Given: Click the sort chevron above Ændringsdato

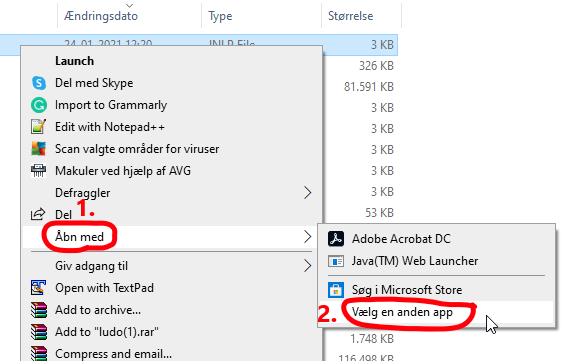Looking at the screenshot, I should 129,5.
